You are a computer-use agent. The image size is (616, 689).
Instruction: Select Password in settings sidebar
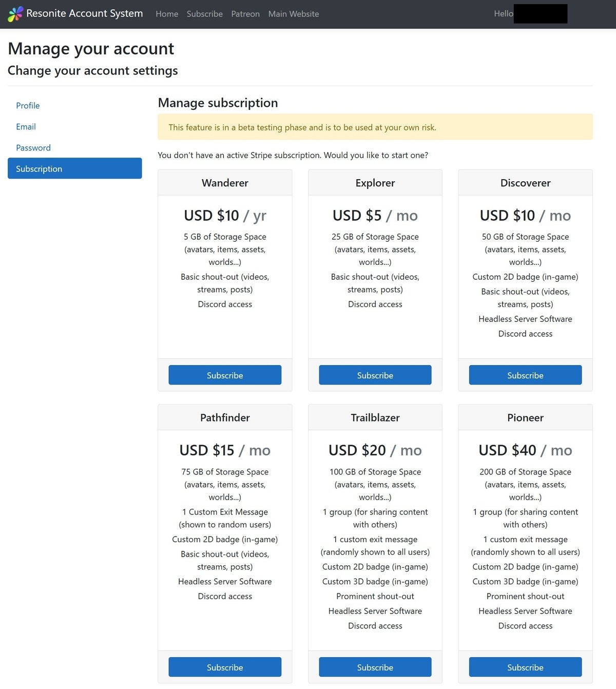pyautogui.click(x=75, y=148)
